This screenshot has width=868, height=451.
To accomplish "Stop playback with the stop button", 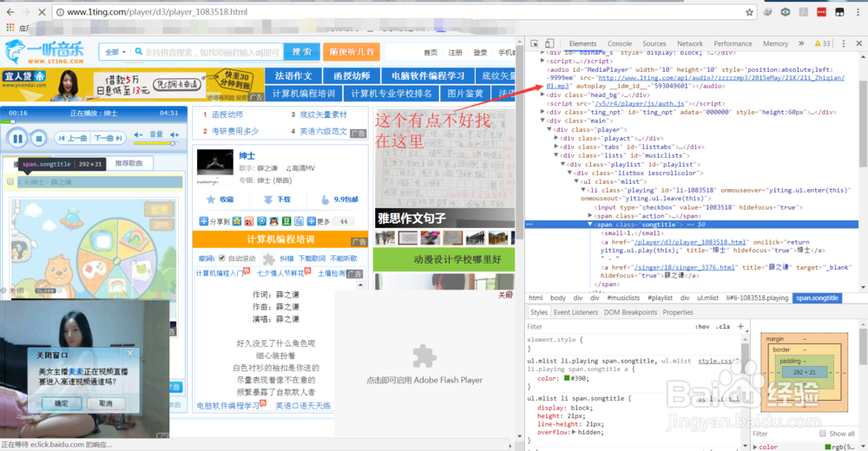I will (x=38, y=139).
